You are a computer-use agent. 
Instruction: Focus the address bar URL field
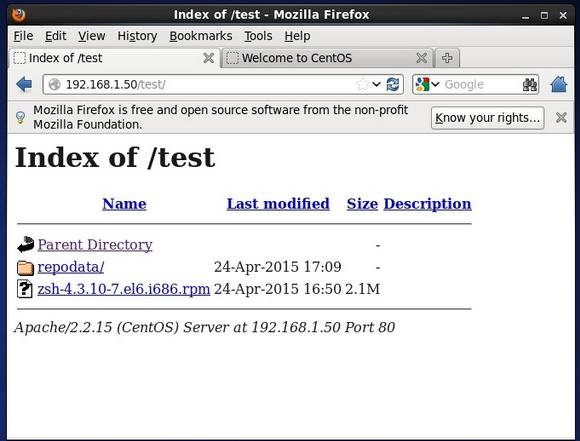207,84
